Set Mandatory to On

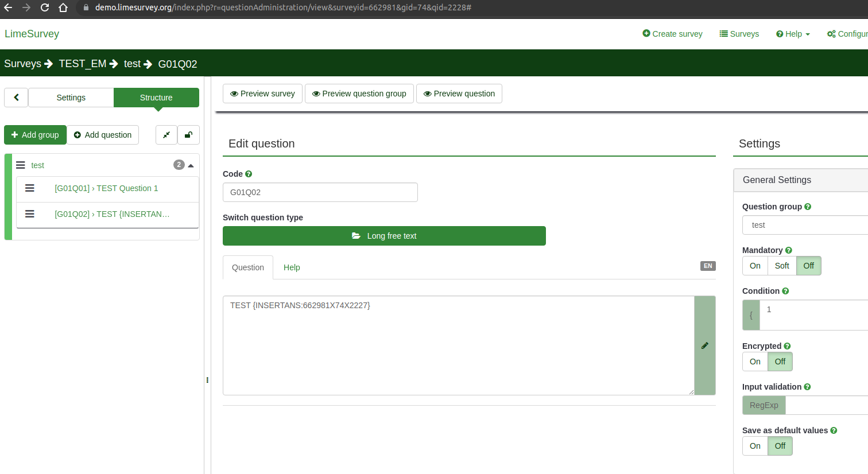[x=755, y=266]
